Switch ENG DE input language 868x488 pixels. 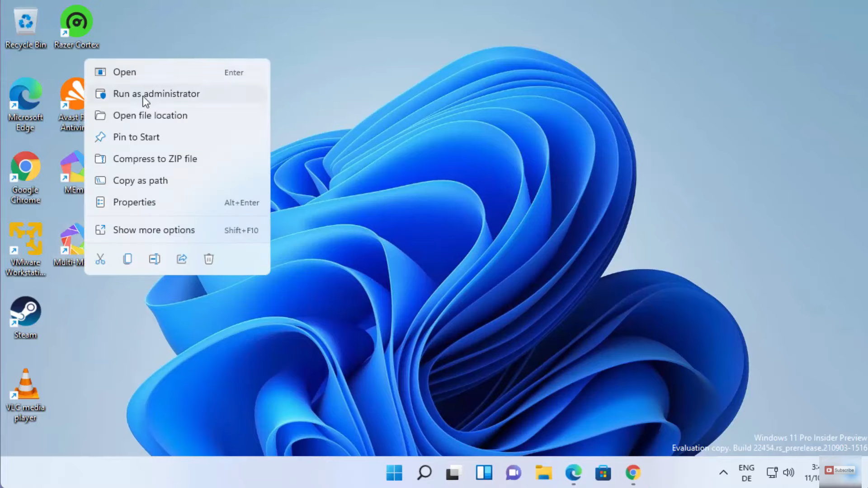pyautogui.click(x=746, y=473)
